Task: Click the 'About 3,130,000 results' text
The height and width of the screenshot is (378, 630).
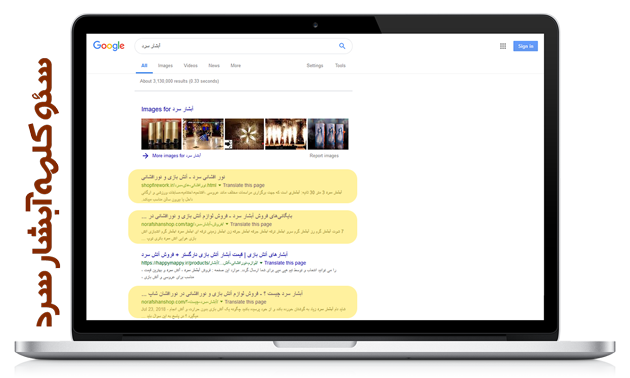Action: point(180,81)
